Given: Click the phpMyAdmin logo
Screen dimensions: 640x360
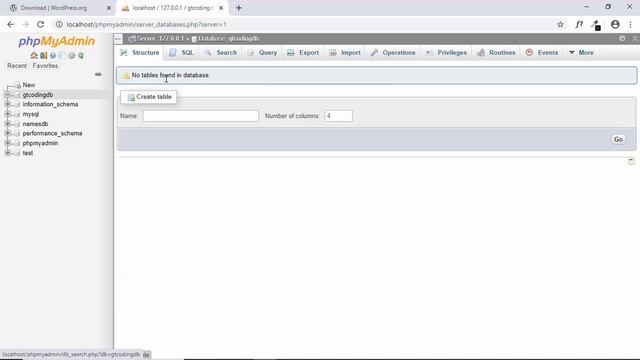Looking at the screenshot, I should point(56,41).
